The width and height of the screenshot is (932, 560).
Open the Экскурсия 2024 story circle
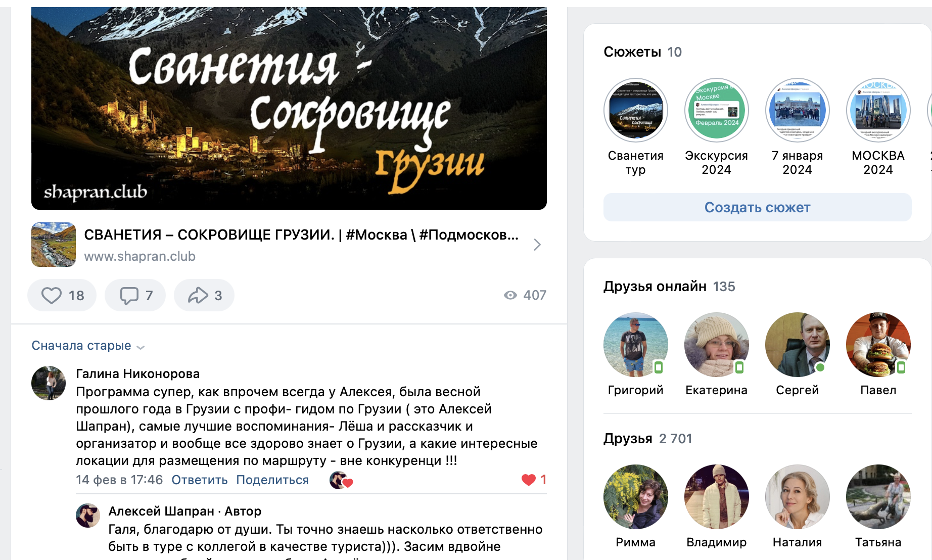(716, 110)
